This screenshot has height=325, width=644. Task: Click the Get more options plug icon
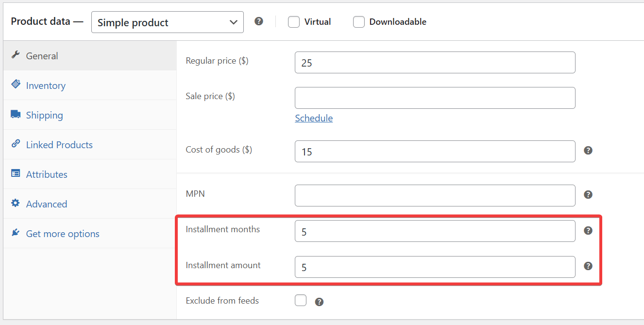[16, 233]
